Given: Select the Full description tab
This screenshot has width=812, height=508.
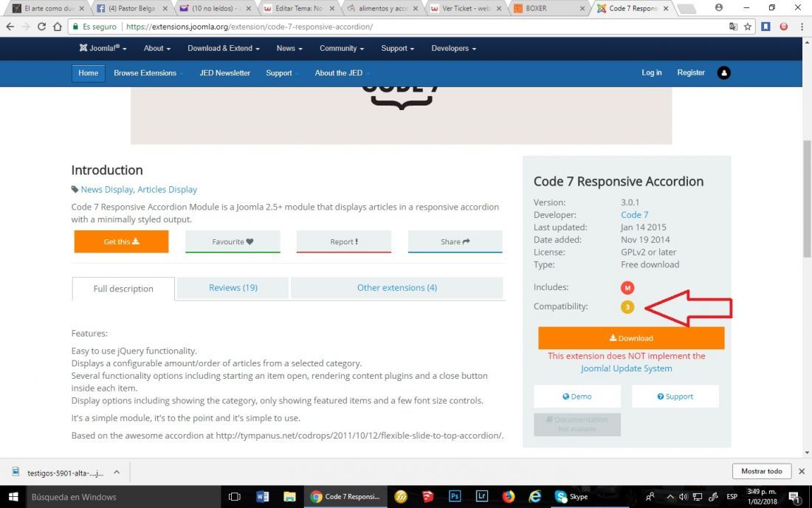Looking at the screenshot, I should [x=123, y=289].
